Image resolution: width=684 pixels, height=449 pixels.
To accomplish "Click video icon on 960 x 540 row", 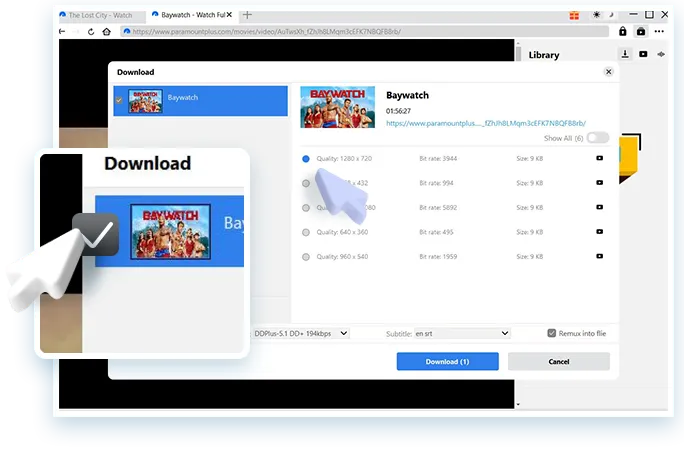I will click(x=600, y=256).
